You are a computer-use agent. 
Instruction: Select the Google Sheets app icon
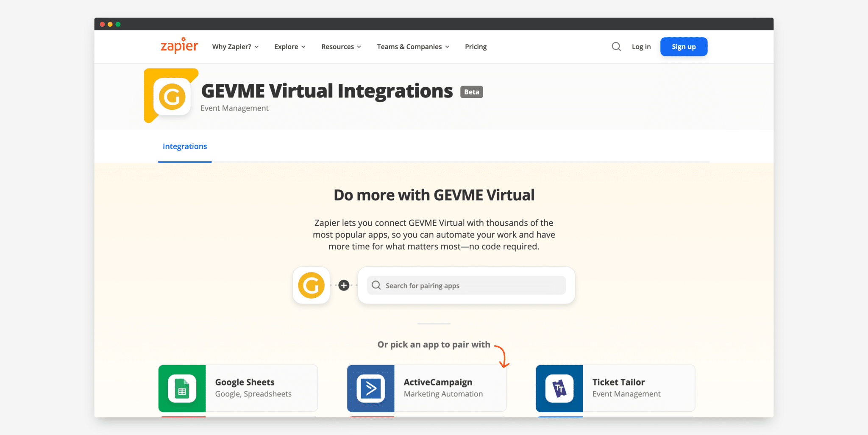tap(182, 388)
